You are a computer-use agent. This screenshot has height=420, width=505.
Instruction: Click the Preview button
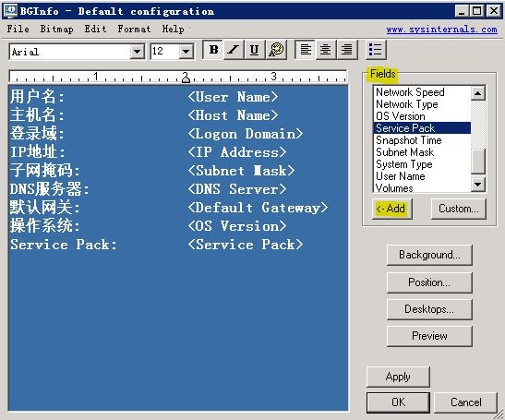coord(429,336)
